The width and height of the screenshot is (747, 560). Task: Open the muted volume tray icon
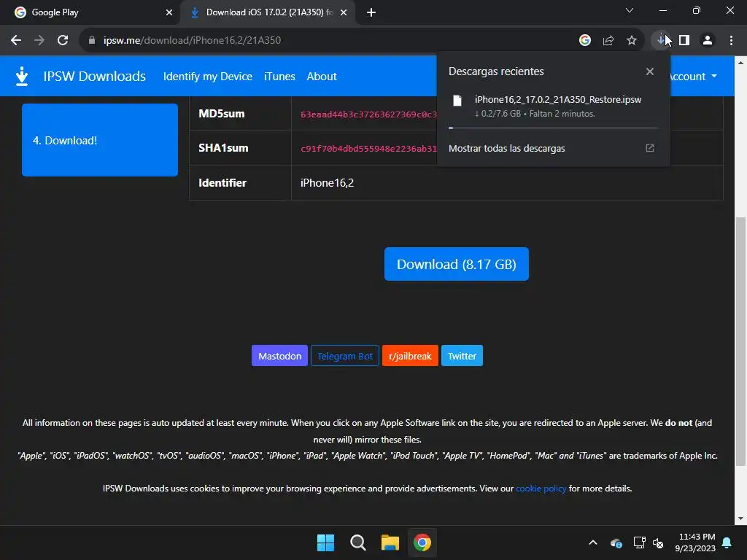(658, 542)
